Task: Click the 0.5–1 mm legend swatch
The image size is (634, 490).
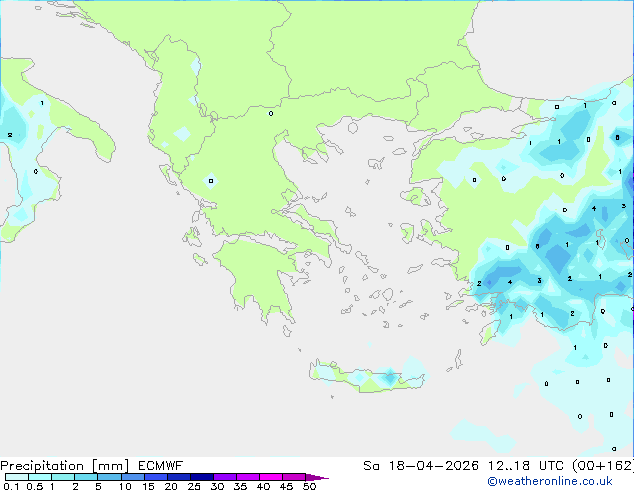Action: click(40, 477)
